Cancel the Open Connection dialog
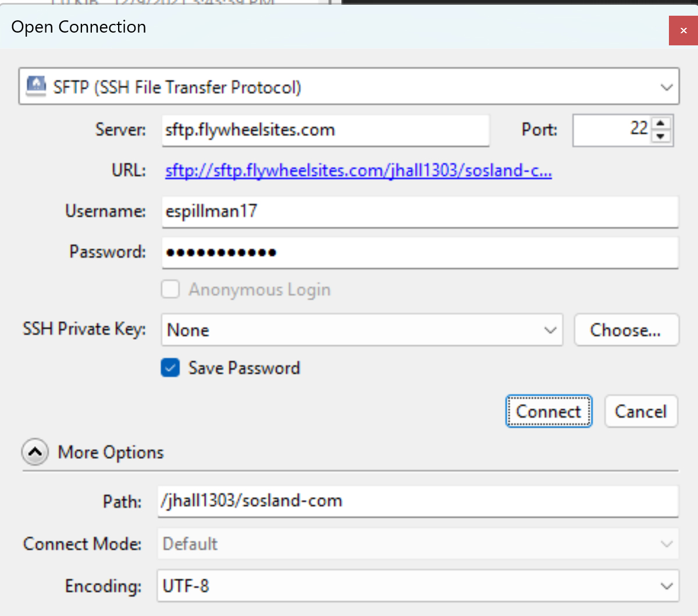 pos(640,411)
